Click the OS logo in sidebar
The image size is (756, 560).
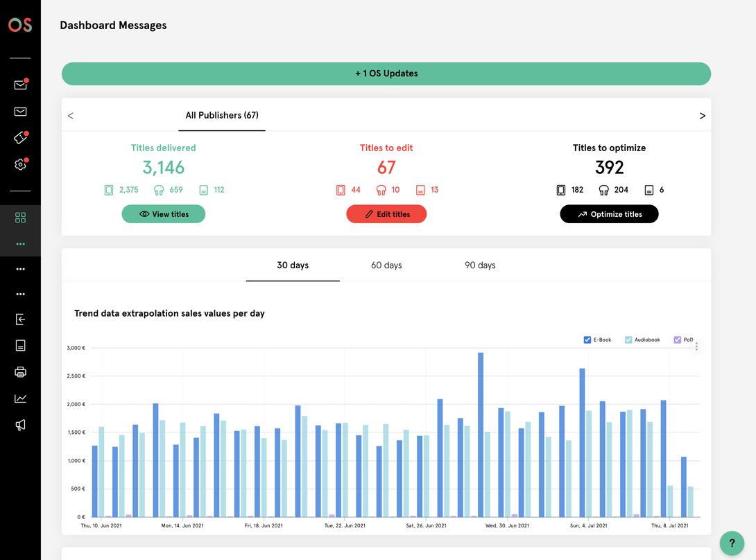pyautogui.click(x=20, y=25)
